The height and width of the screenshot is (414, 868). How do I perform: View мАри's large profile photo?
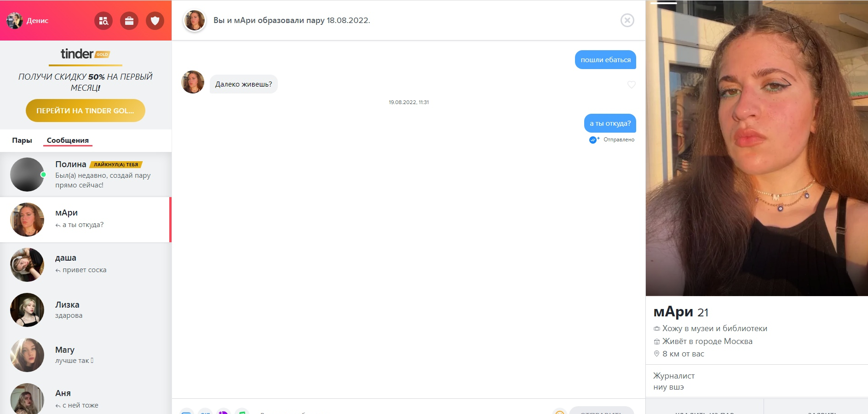(757, 148)
